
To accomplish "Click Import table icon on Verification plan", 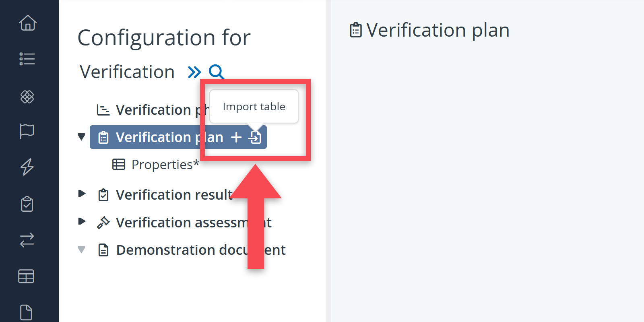I will click(x=255, y=138).
